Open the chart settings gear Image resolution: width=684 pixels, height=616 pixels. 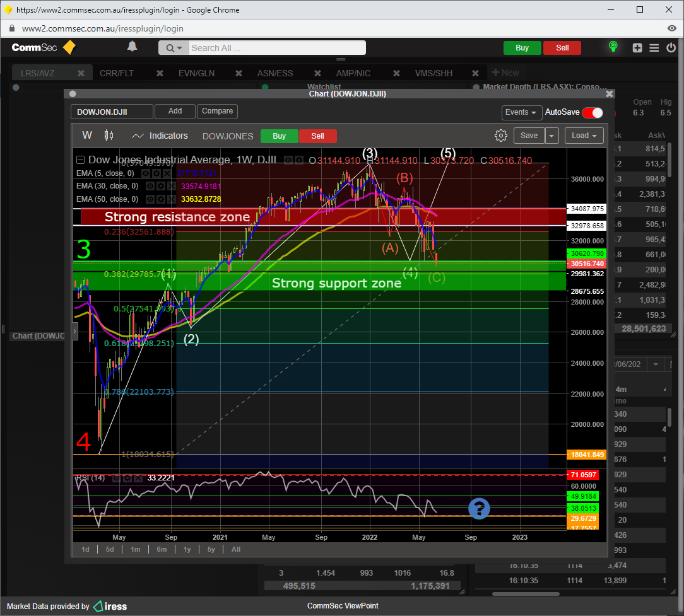pyautogui.click(x=501, y=136)
